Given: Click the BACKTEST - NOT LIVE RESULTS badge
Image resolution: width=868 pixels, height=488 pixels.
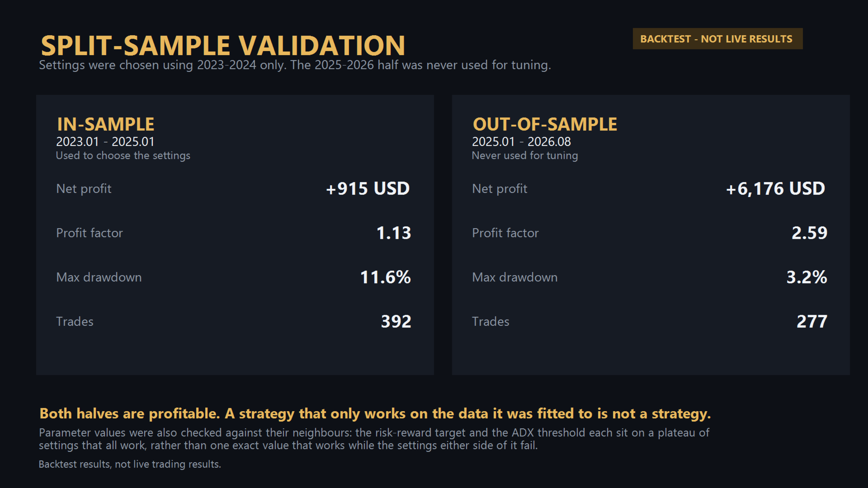Looking at the screenshot, I should [717, 39].
